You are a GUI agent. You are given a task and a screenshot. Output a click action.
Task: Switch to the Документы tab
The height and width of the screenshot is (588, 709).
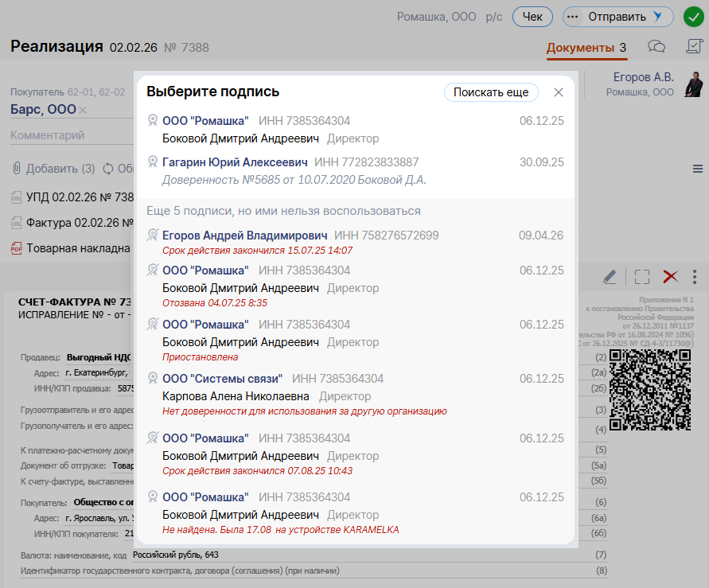579,48
